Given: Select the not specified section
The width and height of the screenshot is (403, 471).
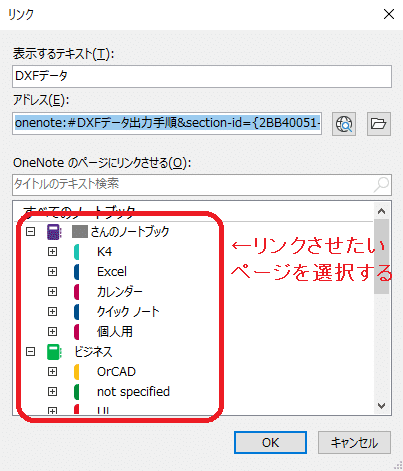Looking at the screenshot, I should [x=133, y=392].
